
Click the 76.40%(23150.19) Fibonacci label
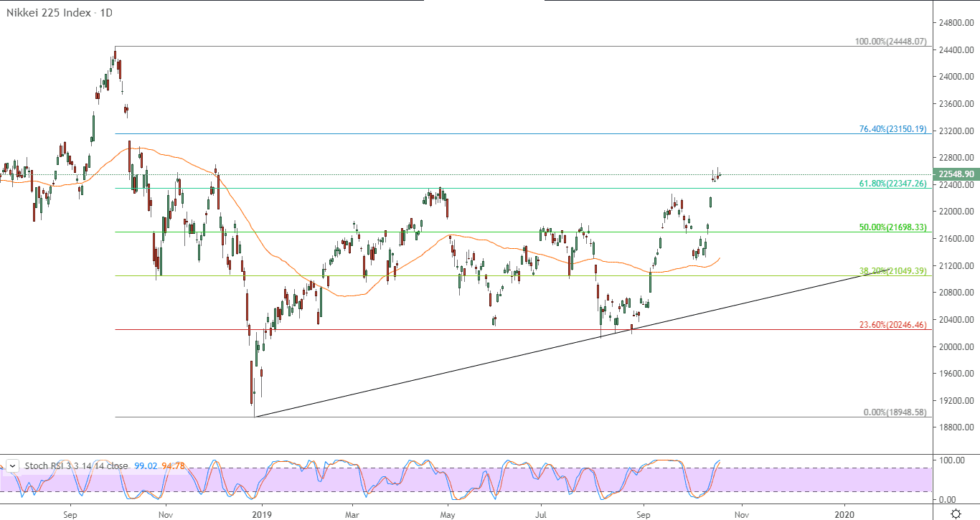click(x=893, y=129)
